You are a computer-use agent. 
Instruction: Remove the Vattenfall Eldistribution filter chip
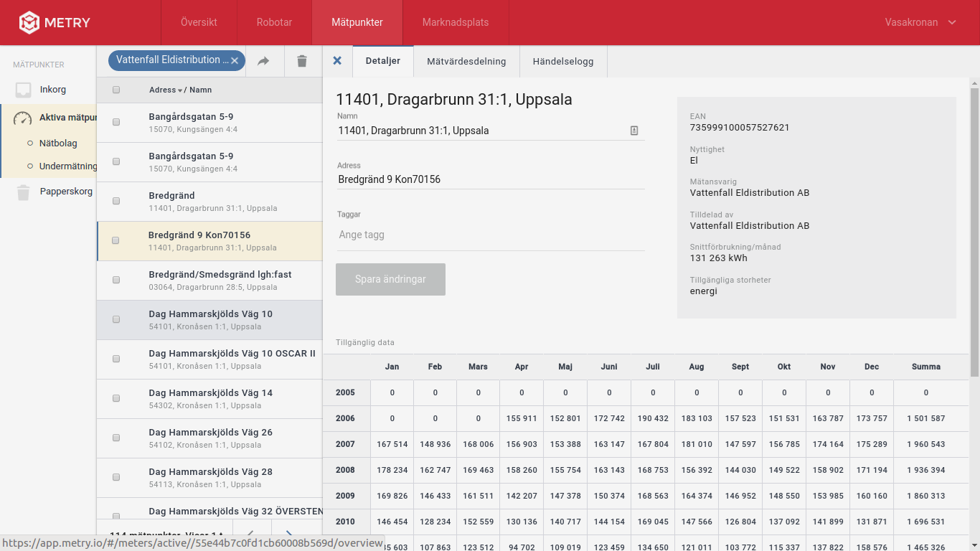pyautogui.click(x=235, y=60)
